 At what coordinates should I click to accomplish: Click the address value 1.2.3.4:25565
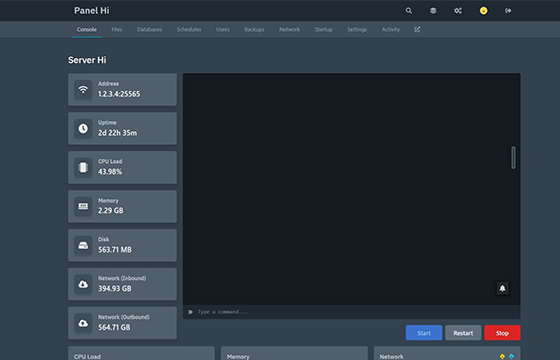point(119,94)
